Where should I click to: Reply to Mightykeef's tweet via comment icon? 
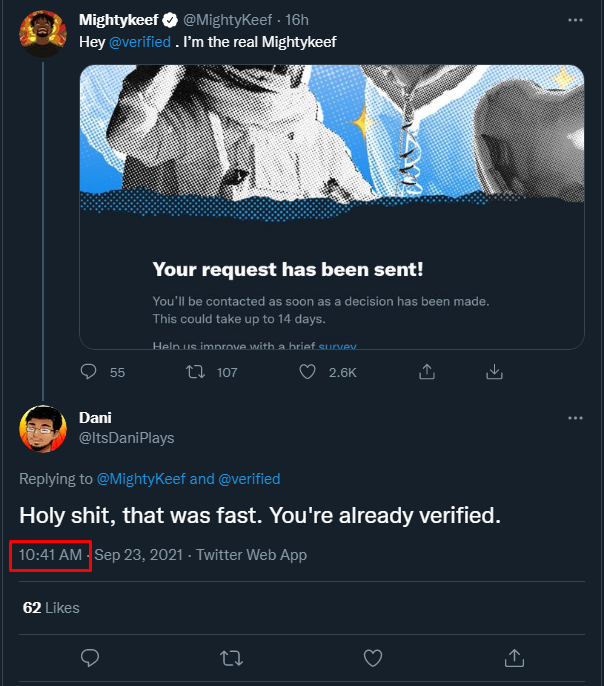tap(90, 372)
